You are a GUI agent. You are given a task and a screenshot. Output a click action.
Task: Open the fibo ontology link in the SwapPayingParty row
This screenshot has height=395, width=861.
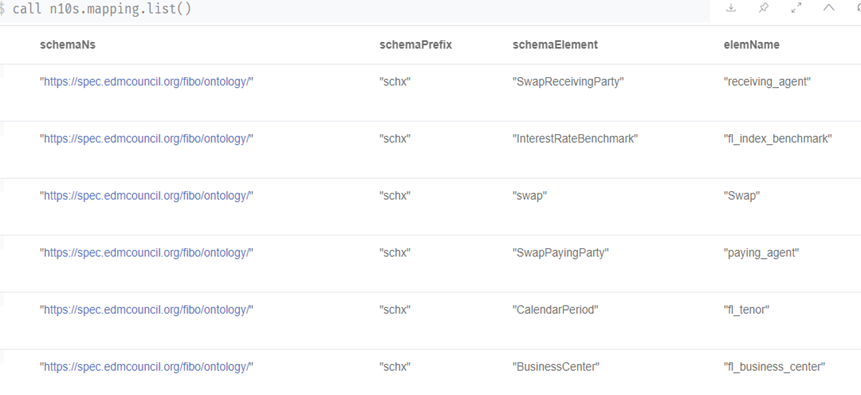click(147, 253)
